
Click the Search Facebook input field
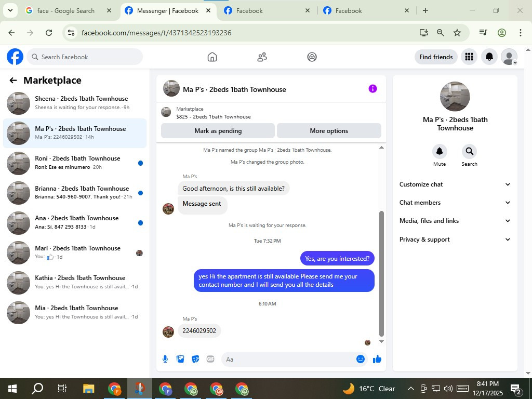click(x=85, y=57)
